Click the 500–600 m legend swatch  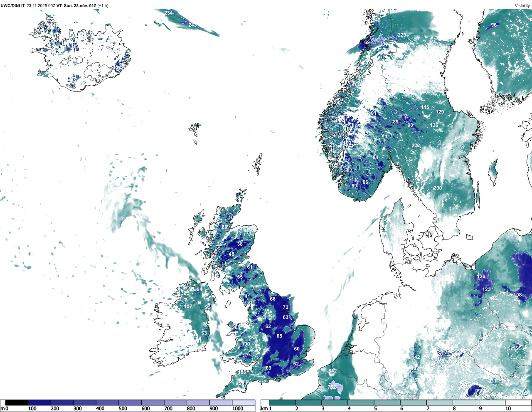coord(130,403)
